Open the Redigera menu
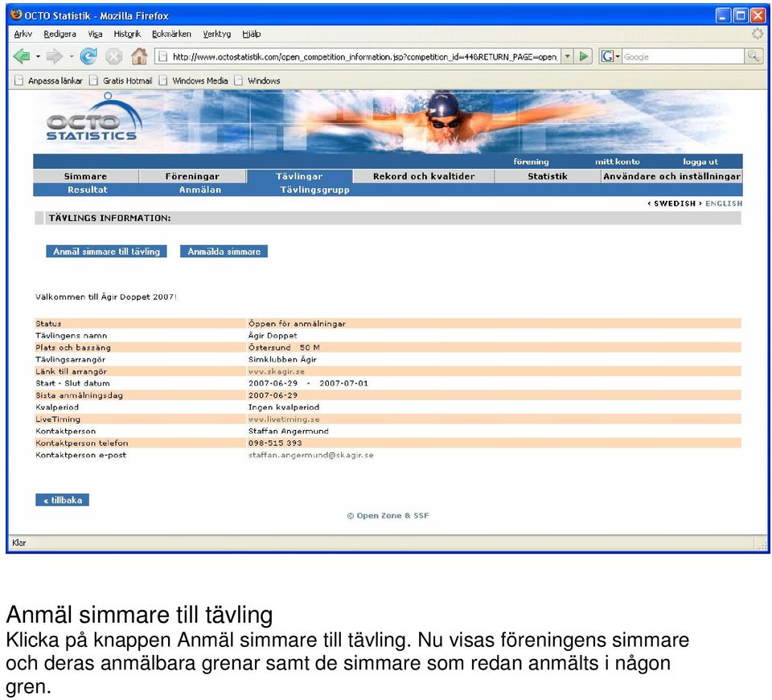 click(x=60, y=34)
